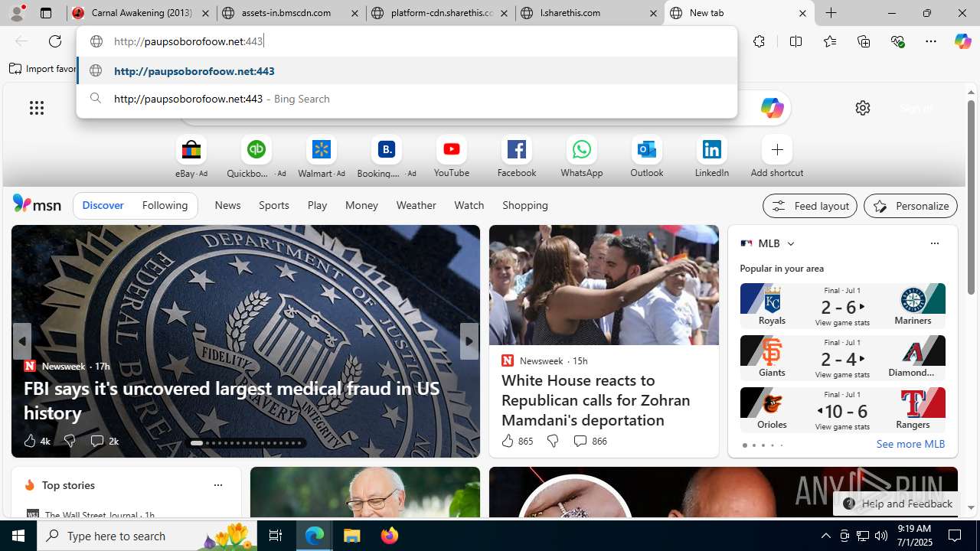Open comments on the FBI story
Image resolution: width=980 pixels, height=551 pixels.
104,441
